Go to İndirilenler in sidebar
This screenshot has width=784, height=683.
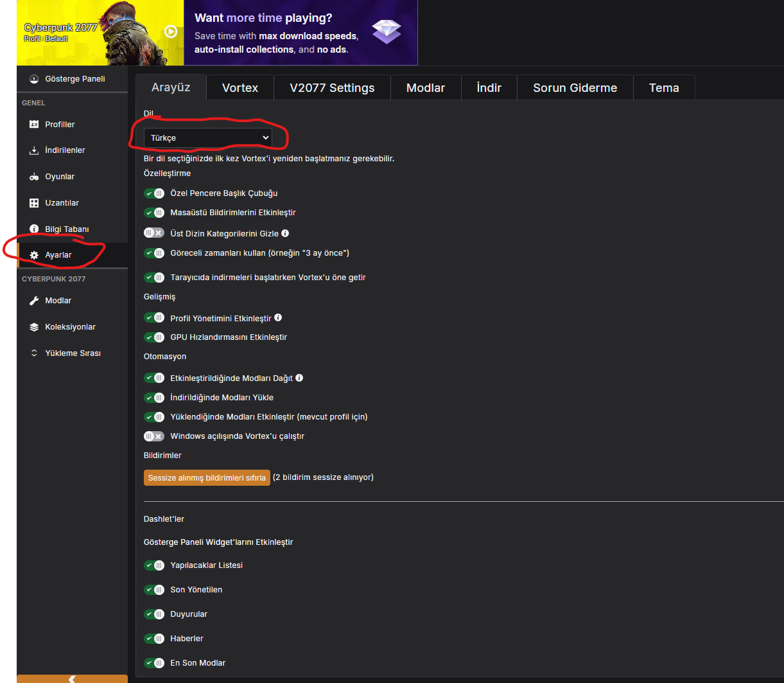click(72, 150)
